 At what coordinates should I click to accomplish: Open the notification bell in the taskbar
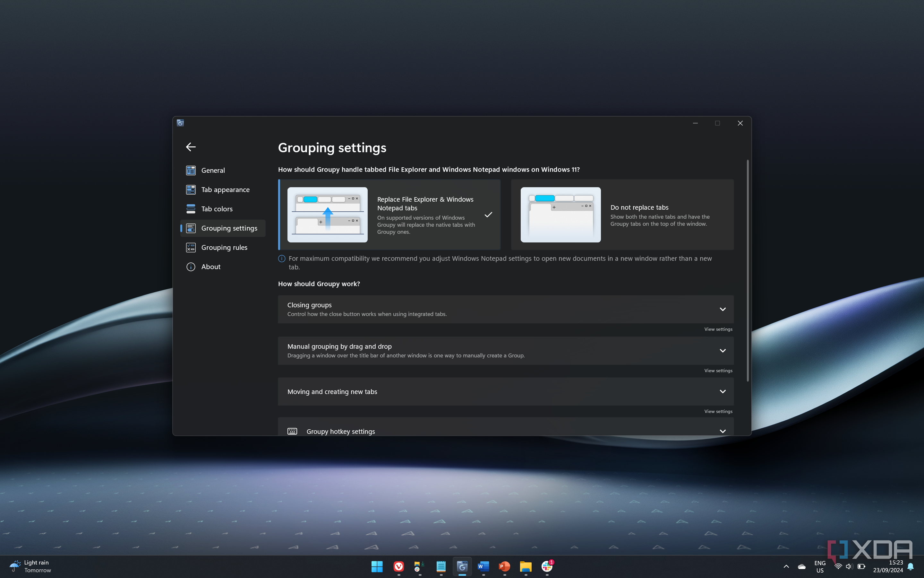pos(911,566)
